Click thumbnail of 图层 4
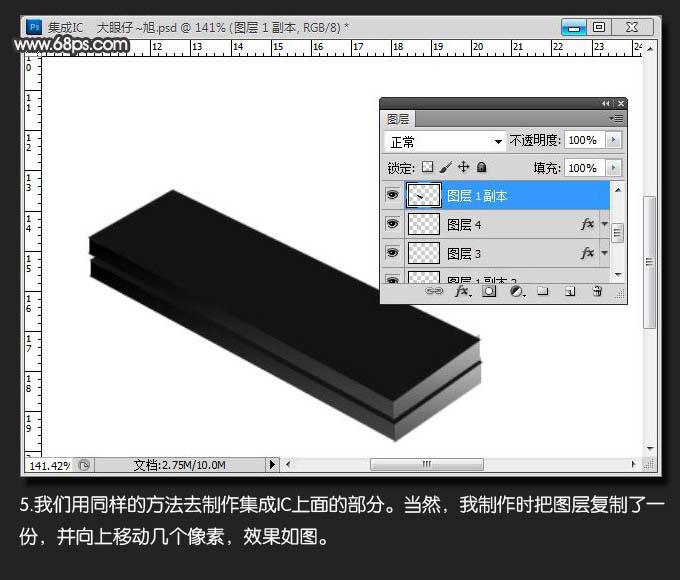 coord(424,224)
